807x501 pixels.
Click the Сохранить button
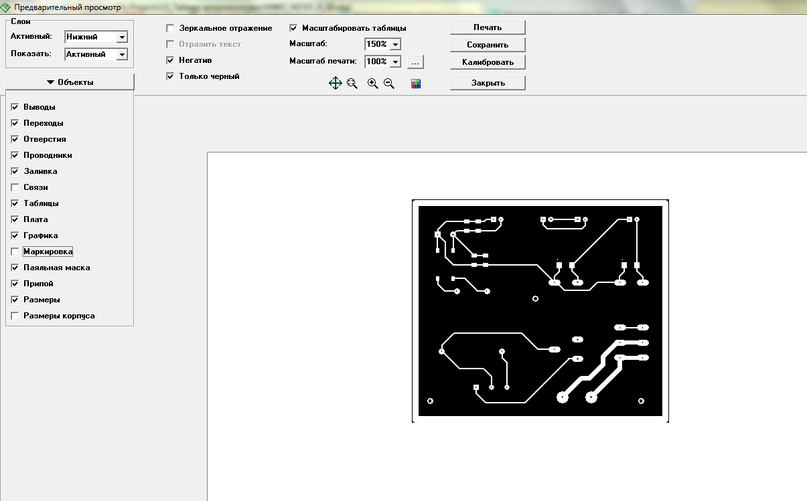(487, 45)
